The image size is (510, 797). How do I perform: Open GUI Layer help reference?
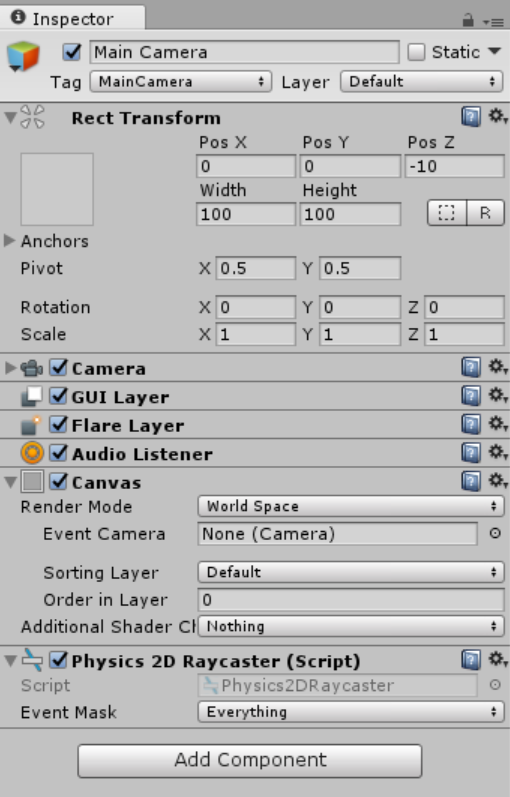471,395
